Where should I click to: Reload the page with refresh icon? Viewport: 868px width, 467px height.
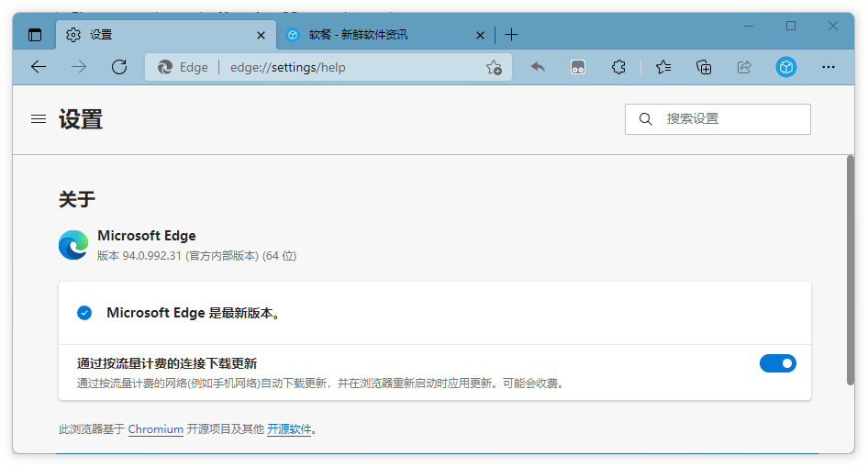point(119,67)
